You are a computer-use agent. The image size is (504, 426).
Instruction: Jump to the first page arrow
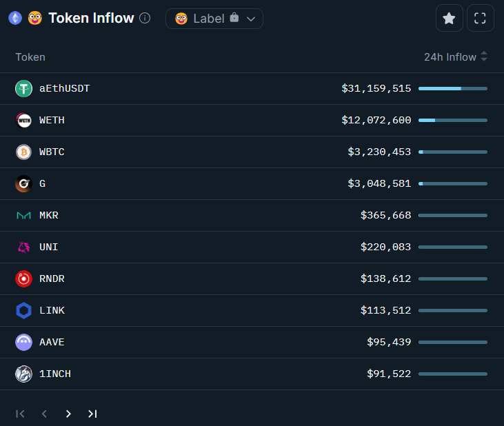21,414
